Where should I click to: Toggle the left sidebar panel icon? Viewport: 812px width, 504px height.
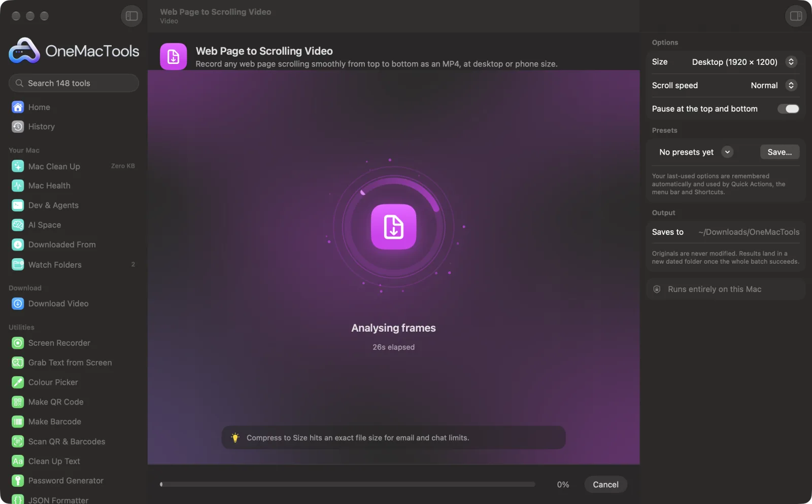[131, 16]
